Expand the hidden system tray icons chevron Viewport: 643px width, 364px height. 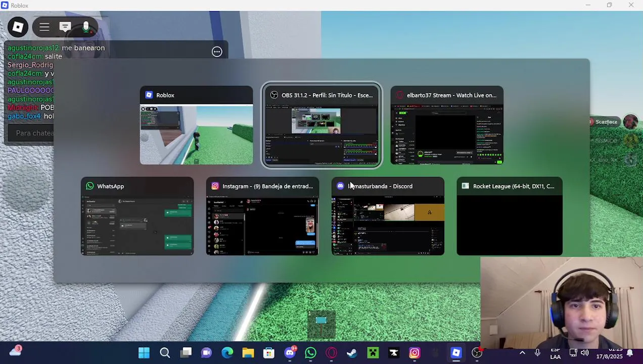click(x=522, y=353)
